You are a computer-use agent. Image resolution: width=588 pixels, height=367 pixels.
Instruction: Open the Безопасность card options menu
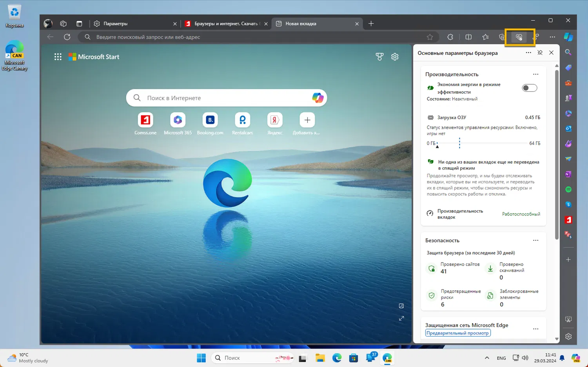(536, 240)
